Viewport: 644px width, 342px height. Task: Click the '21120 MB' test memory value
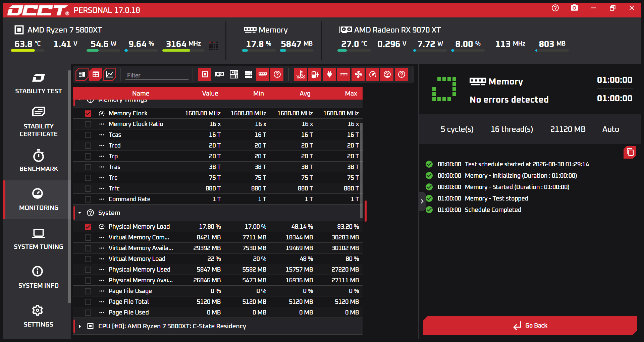[x=568, y=129]
